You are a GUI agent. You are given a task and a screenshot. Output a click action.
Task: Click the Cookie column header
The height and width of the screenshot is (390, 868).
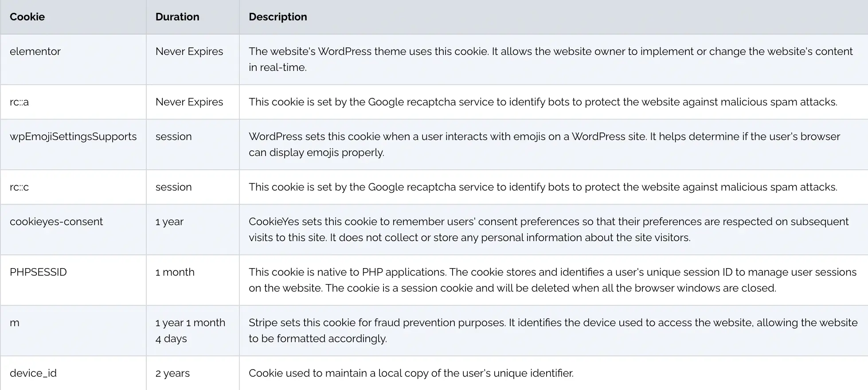[x=27, y=17]
